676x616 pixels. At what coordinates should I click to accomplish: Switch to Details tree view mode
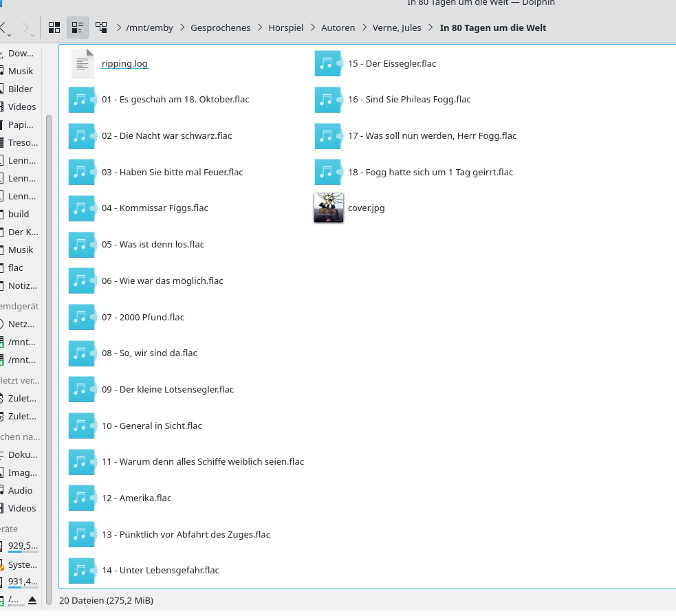[x=101, y=27]
